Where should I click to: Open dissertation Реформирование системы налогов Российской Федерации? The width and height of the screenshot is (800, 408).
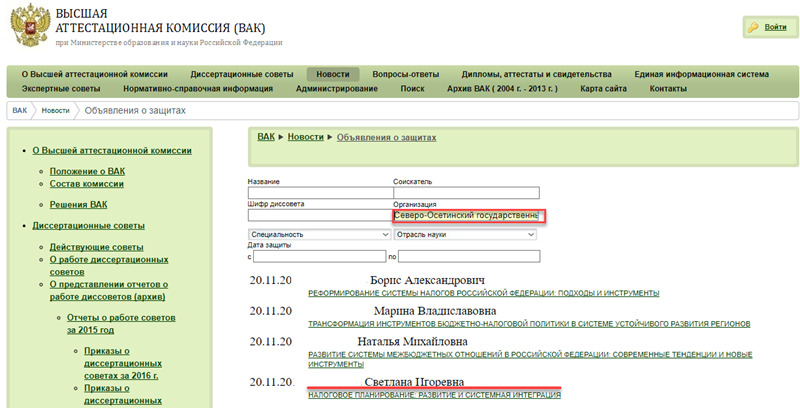[484, 293]
